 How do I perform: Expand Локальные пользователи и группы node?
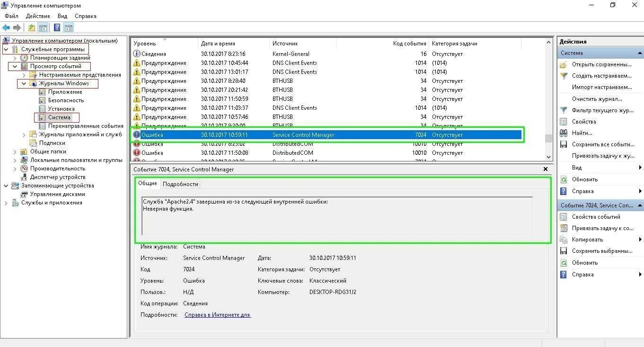pyautogui.click(x=15, y=160)
